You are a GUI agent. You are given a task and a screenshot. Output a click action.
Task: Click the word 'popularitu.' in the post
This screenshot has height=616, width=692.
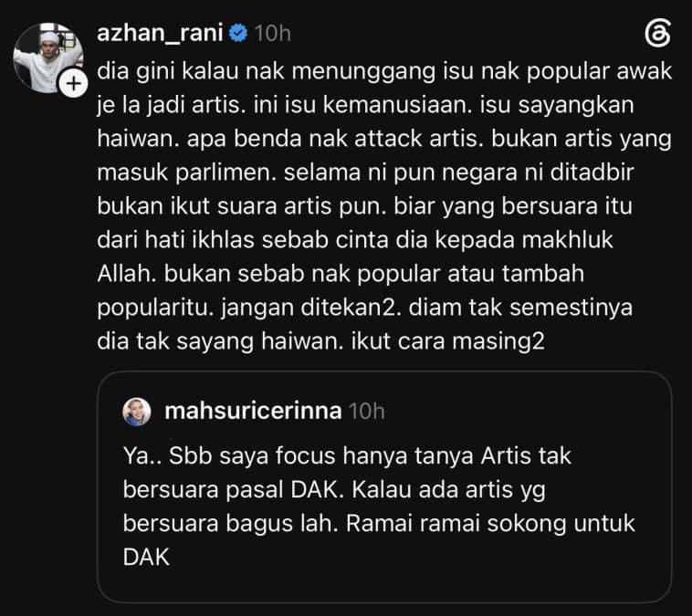[x=155, y=308]
